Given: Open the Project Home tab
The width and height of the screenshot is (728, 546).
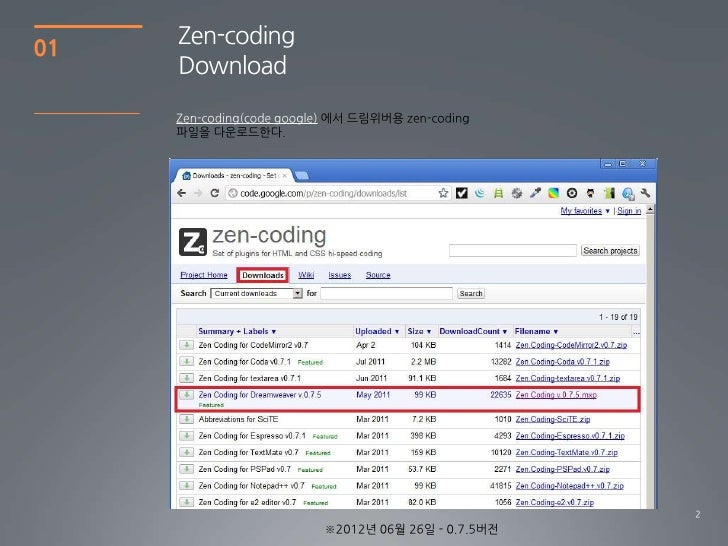Looking at the screenshot, I should coord(204,275).
